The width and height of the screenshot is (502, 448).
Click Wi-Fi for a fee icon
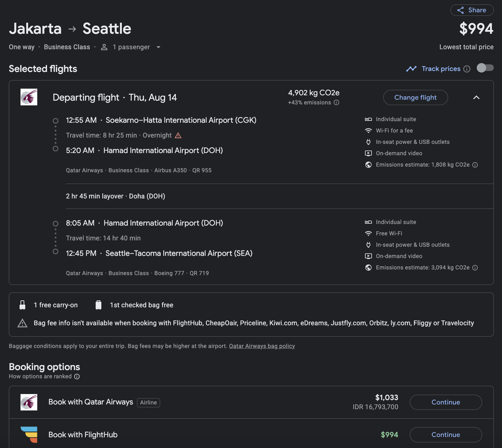pyautogui.click(x=368, y=131)
